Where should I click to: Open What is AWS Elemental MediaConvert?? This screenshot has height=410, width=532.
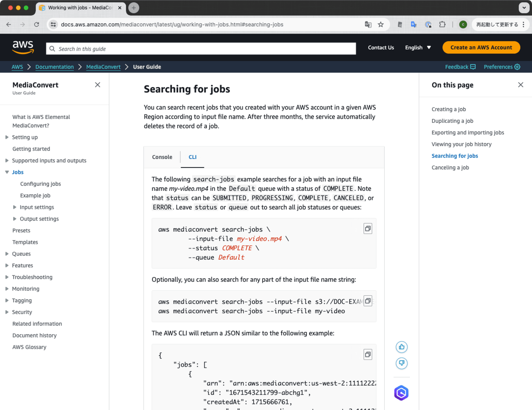[x=41, y=121]
